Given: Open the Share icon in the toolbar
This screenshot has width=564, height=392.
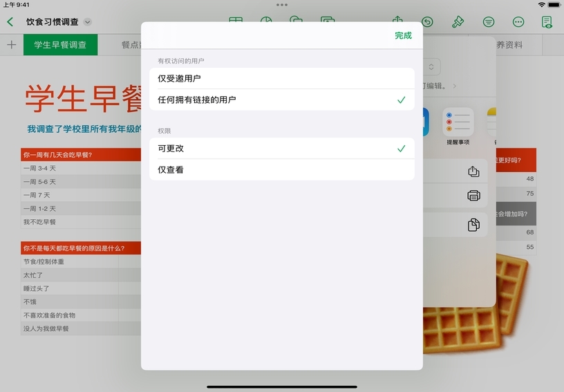Looking at the screenshot, I should click(397, 21).
